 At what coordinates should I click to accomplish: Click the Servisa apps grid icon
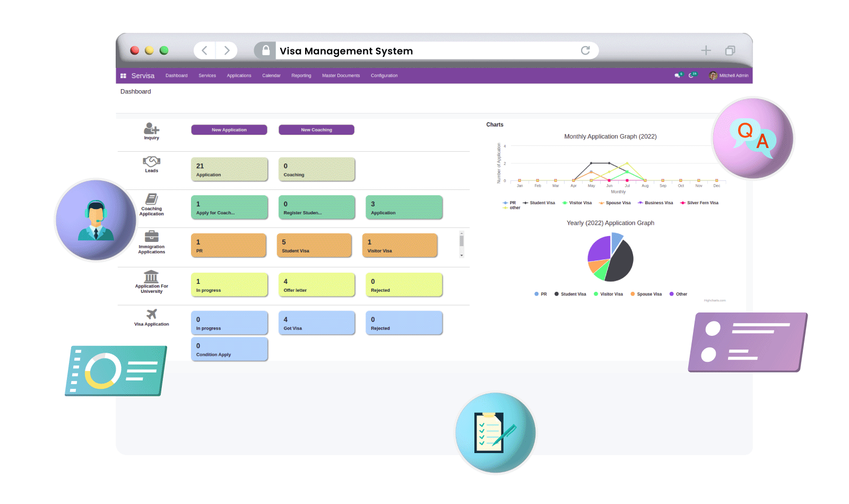click(123, 75)
